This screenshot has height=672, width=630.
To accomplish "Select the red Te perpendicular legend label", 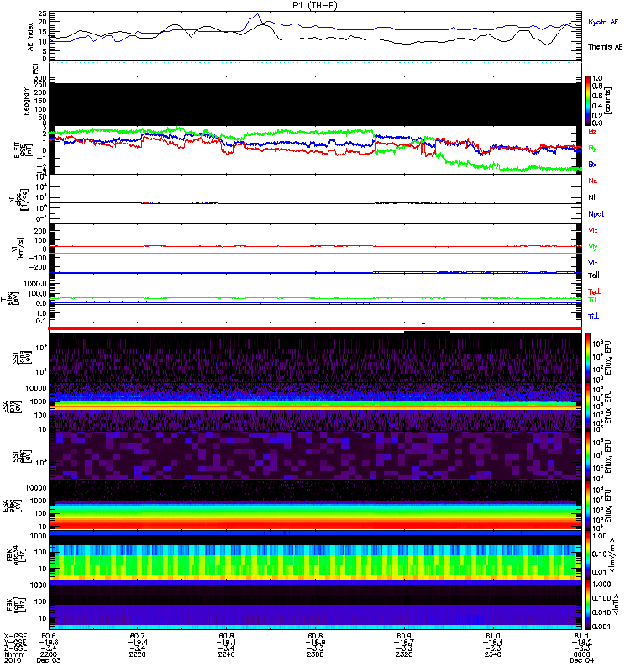I will 594,291.
